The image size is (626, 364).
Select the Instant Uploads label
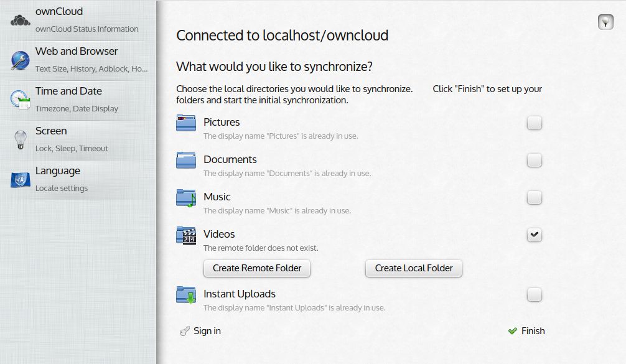(240, 294)
